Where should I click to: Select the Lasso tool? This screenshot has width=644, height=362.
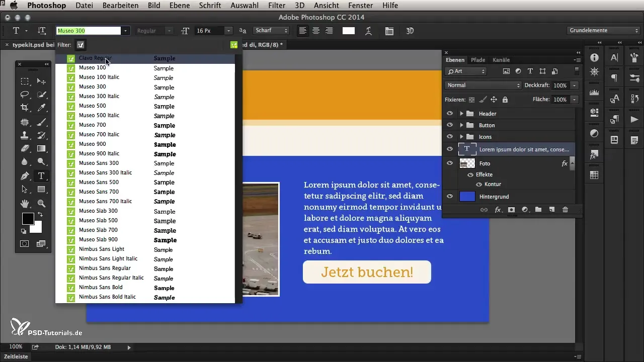click(x=24, y=95)
